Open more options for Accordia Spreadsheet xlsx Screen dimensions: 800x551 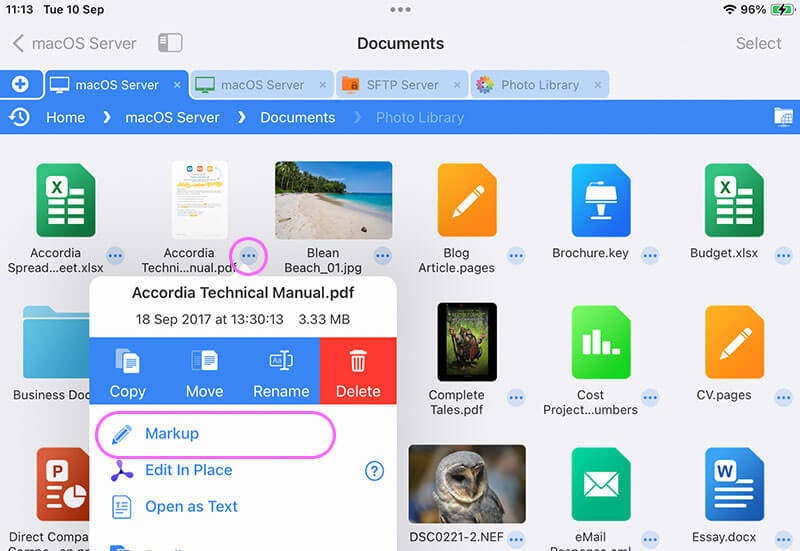[115, 256]
